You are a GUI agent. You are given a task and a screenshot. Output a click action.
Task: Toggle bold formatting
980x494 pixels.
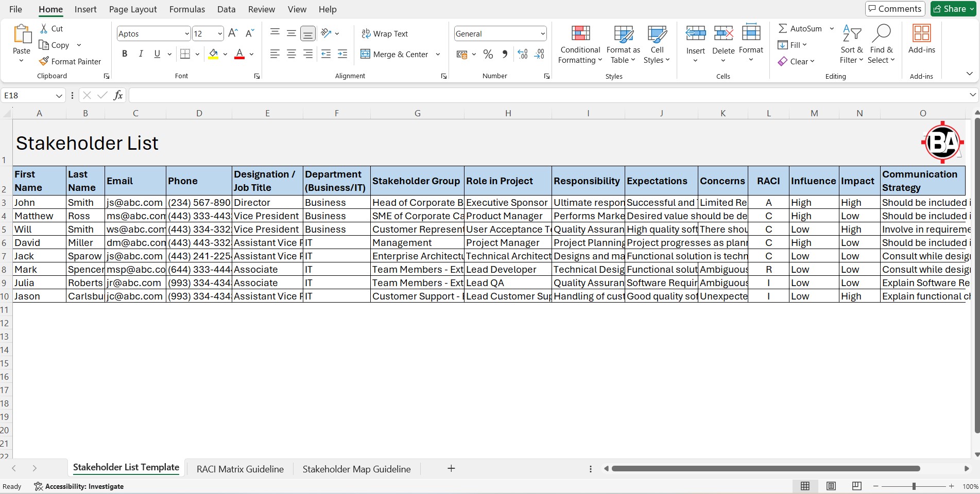point(124,54)
